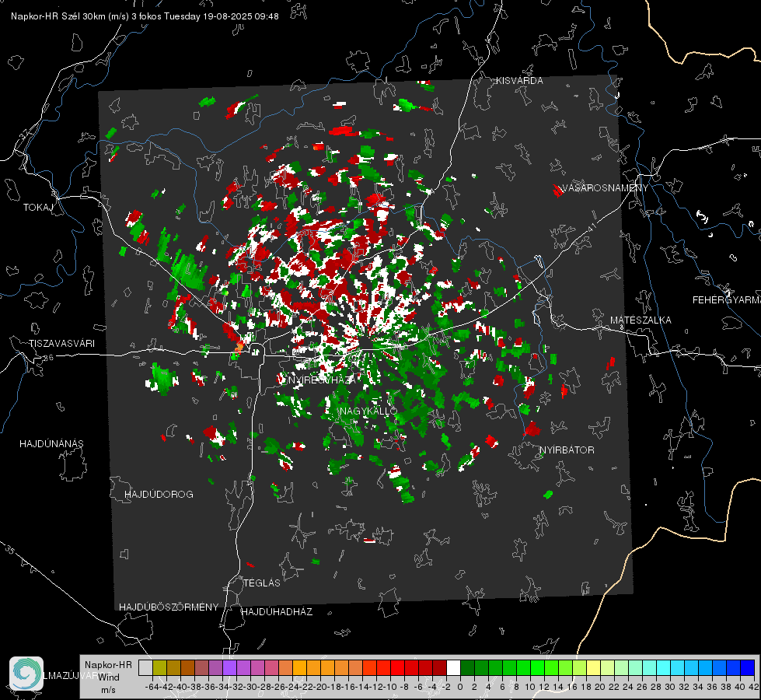
Task: Pick the dark blue swatch labeled 40 in the legend
Action: tap(747, 667)
